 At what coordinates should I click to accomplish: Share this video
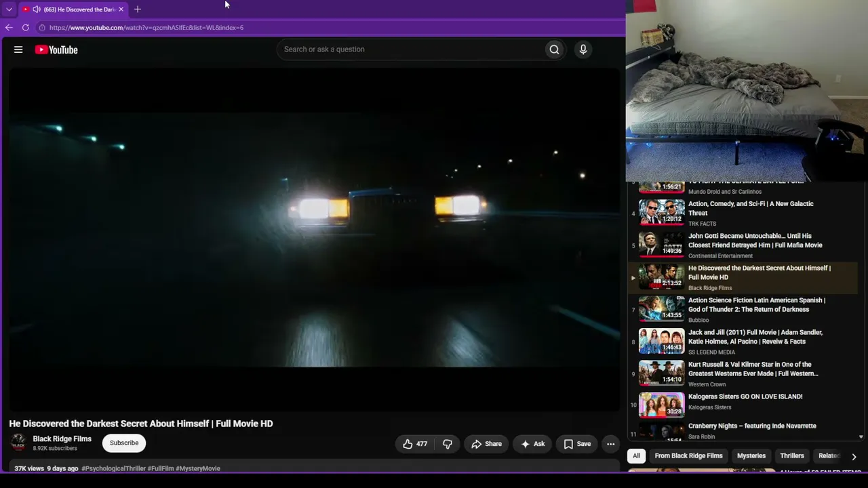(x=486, y=444)
